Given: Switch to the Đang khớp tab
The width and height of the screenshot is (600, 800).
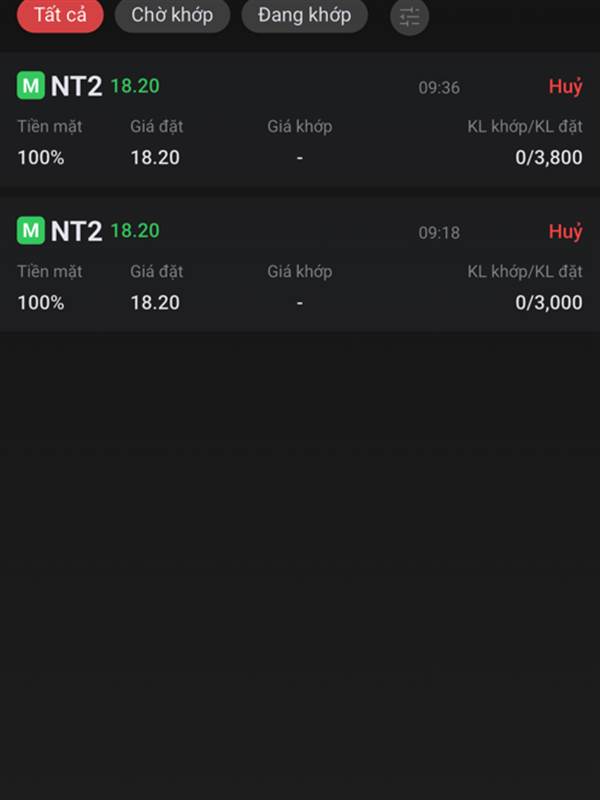Looking at the screenshot, I should click(305, 15).
